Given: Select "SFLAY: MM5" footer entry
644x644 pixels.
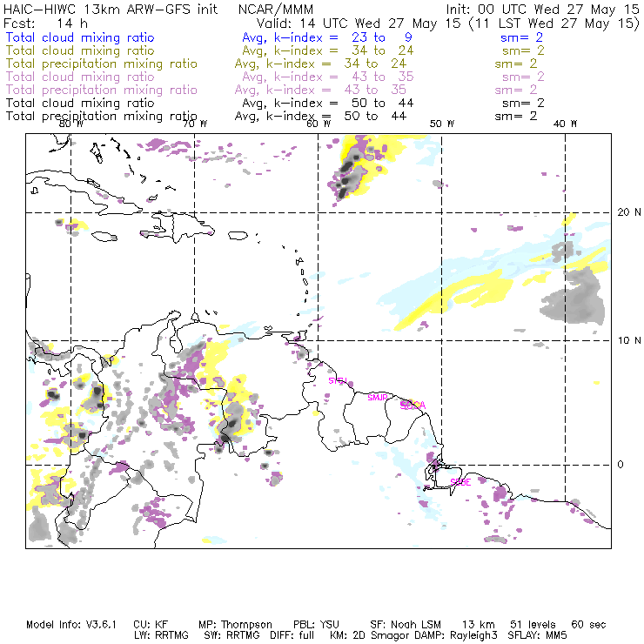Looking at the screenshot, I should 537,635.
